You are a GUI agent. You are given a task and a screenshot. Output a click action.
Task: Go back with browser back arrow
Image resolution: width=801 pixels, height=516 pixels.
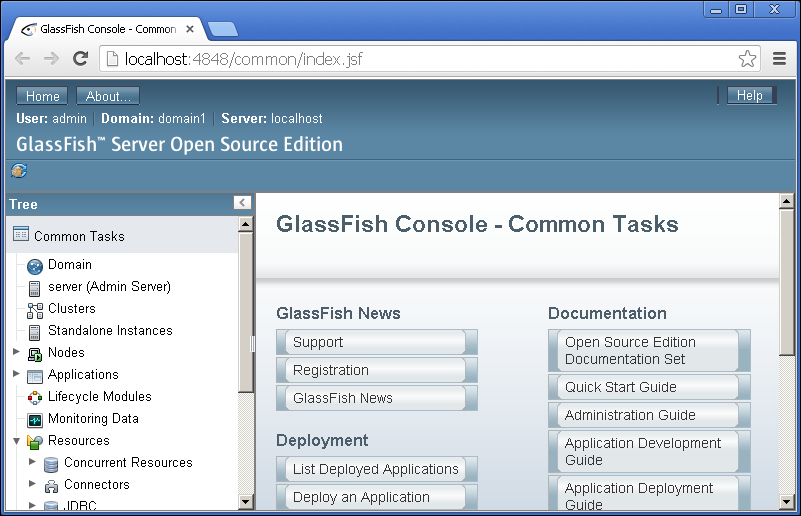pyautogui.click(x=22, y=59)
